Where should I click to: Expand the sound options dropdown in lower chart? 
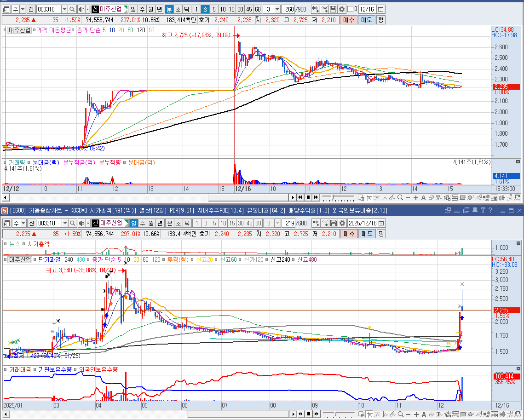(x=88, y=223)
